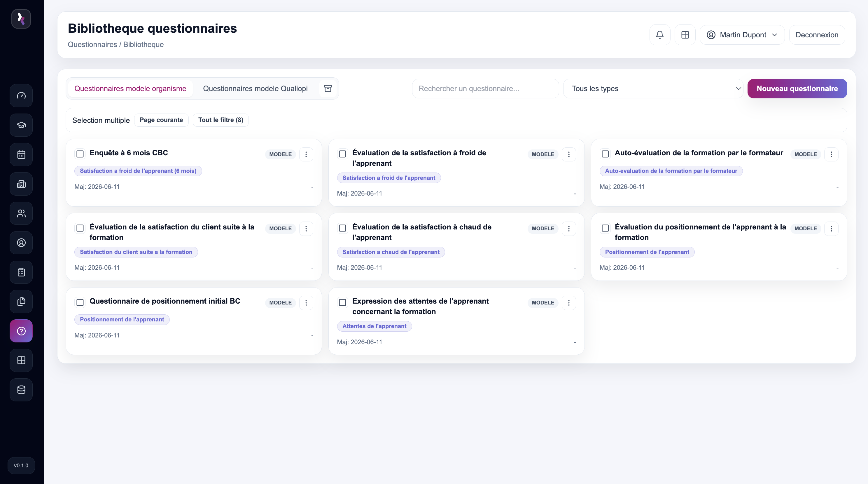Check Auto-évaluation de la formation par le formateur
This screenshot has width=868, height=484.
pyautogui.click(x=605, y=154)
